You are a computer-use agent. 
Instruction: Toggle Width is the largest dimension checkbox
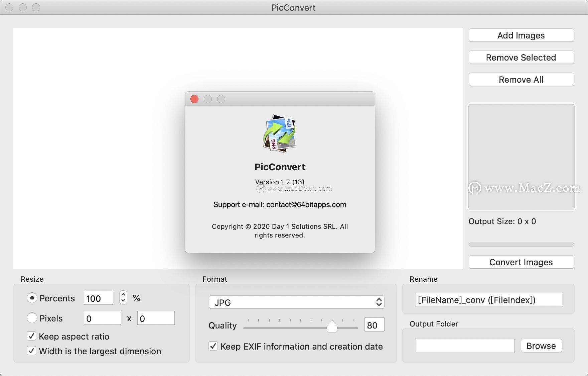[x=31, y=351]
